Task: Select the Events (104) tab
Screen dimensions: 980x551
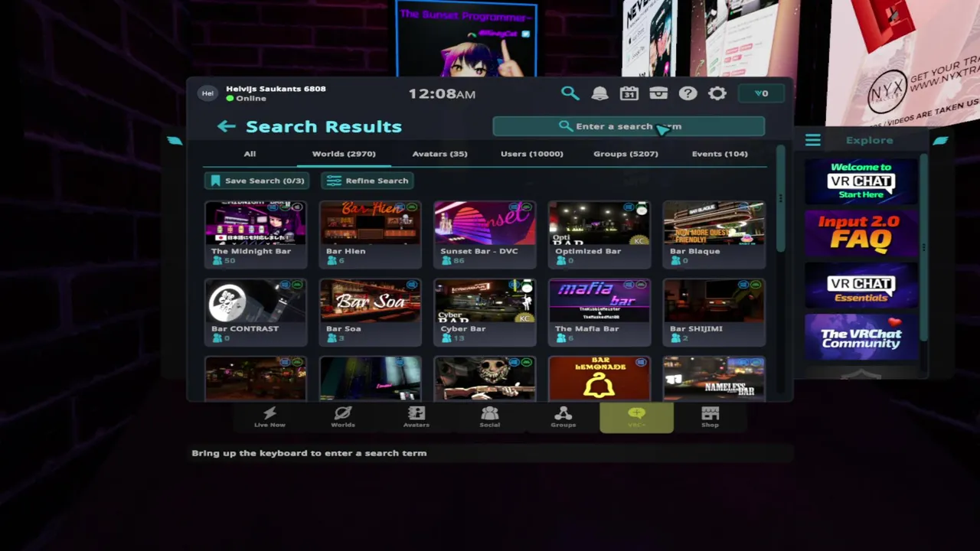Action: pyautogui.click(x=720, y=154)
